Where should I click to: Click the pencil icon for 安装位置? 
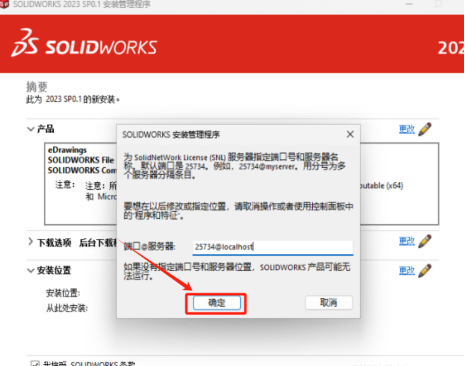(x=425, y=270)
